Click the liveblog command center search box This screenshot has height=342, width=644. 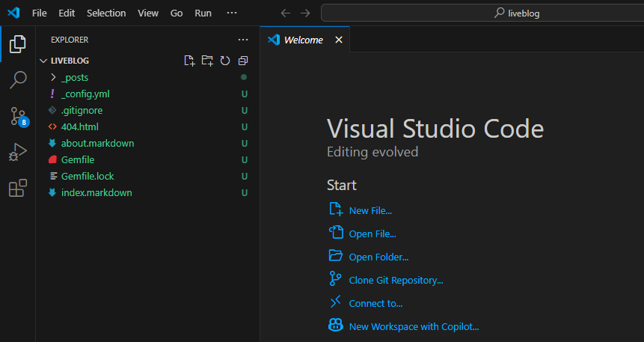pos(482,13)
